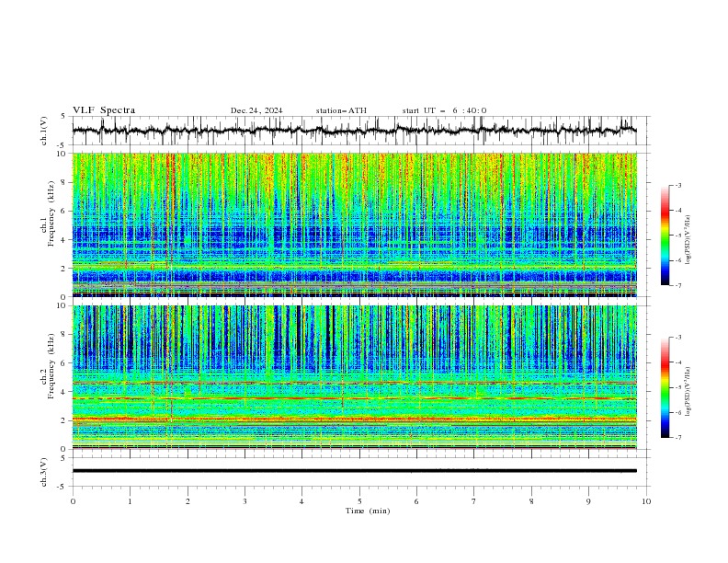Click the ch.1 frequency tick '6'
The image size is (728, 563).
64,212
